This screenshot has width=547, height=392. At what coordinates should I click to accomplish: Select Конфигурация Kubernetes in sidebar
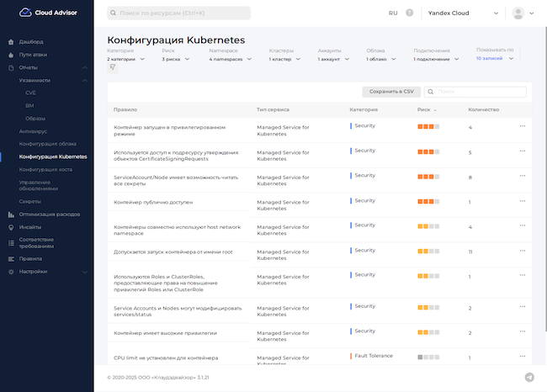tap(53, 156)
